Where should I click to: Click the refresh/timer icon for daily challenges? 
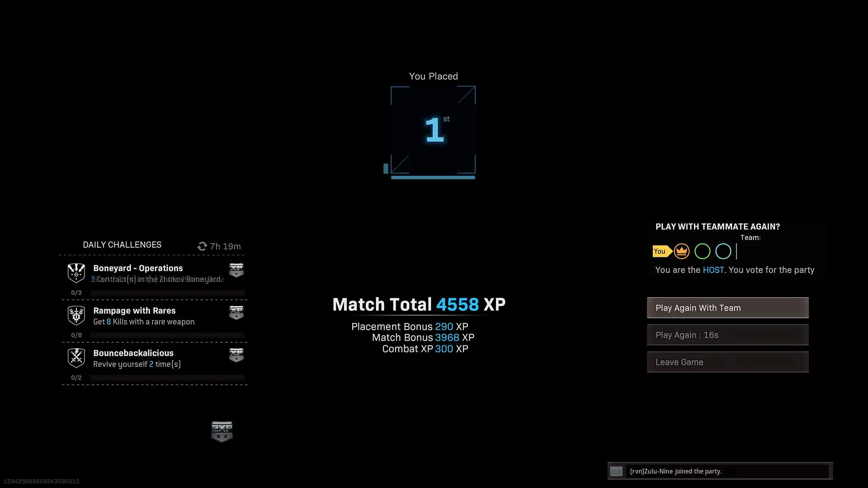202,246
